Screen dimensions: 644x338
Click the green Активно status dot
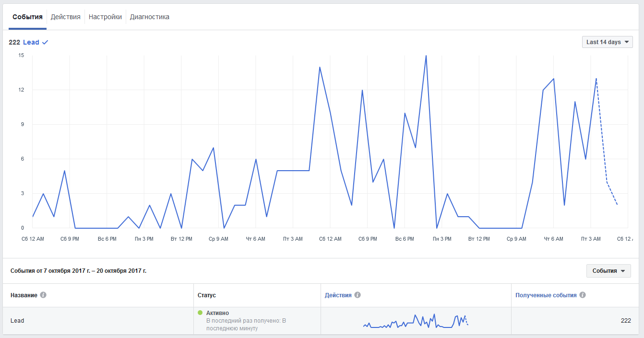click(x=200, y=313)
